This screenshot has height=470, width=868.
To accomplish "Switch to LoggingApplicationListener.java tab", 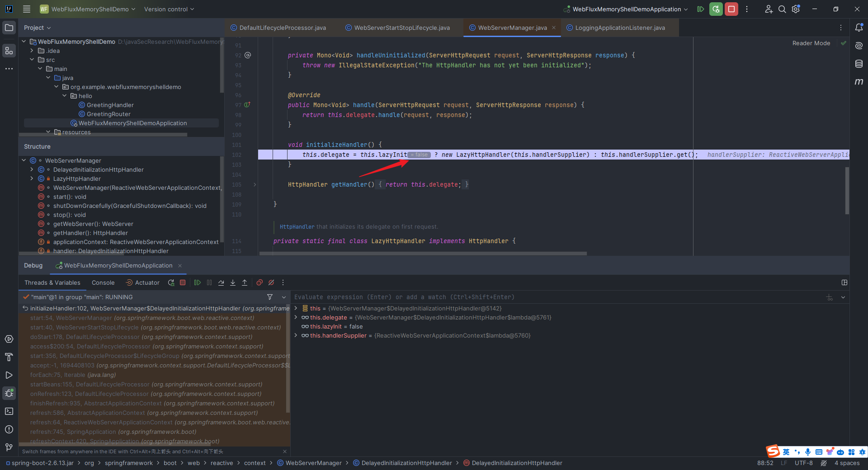I will 616,28.
